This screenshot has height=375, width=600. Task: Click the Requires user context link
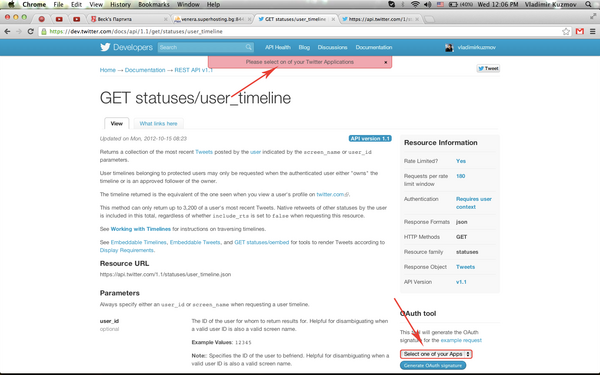pyautogui.click(x=474, y=203)
